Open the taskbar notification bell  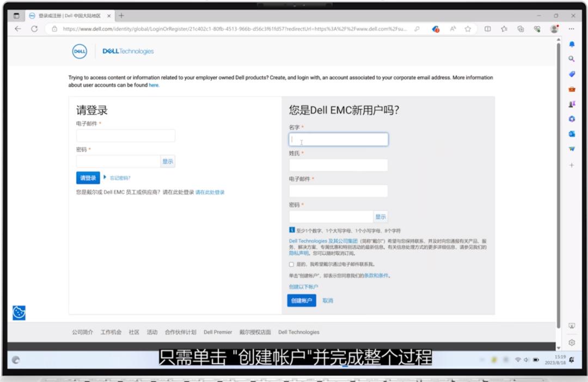pos(572,360)
